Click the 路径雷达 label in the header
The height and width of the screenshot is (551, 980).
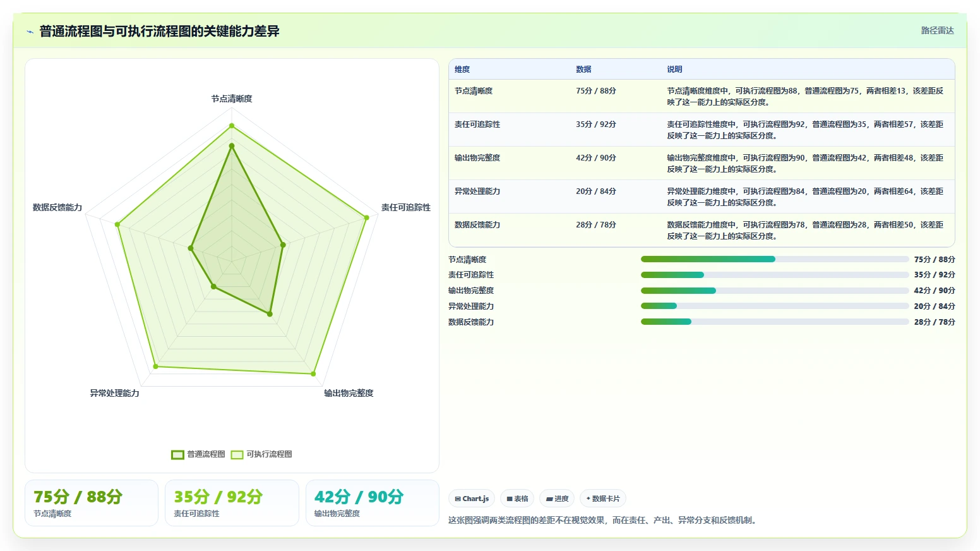point(937,30)
